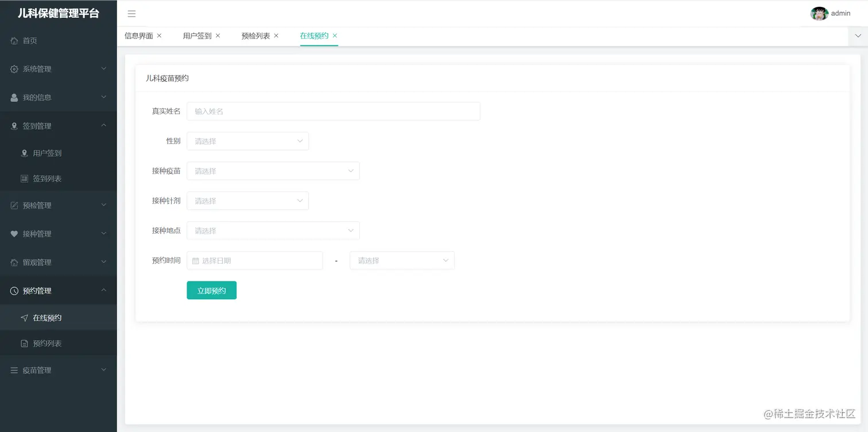The height and width of the screenshot is (432, 868).
Task: Click the 儿科疫苗预约 card heading
Action: 167,78
